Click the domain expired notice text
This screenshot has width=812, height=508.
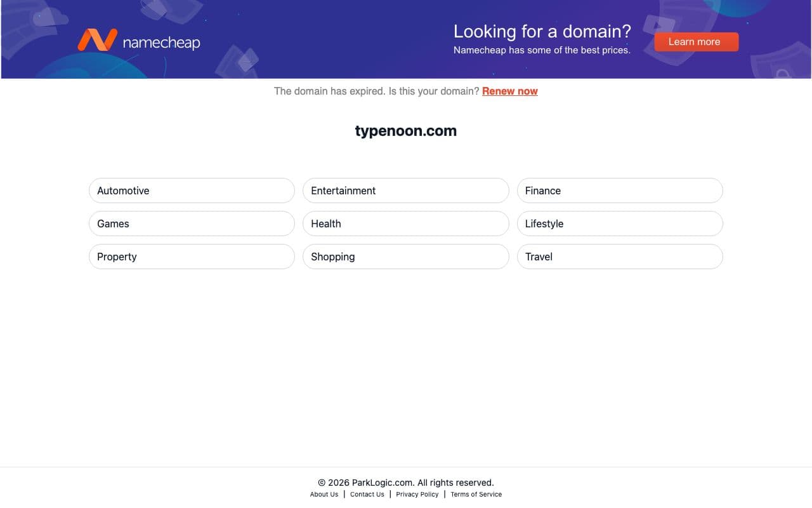(x=376, y=91)
